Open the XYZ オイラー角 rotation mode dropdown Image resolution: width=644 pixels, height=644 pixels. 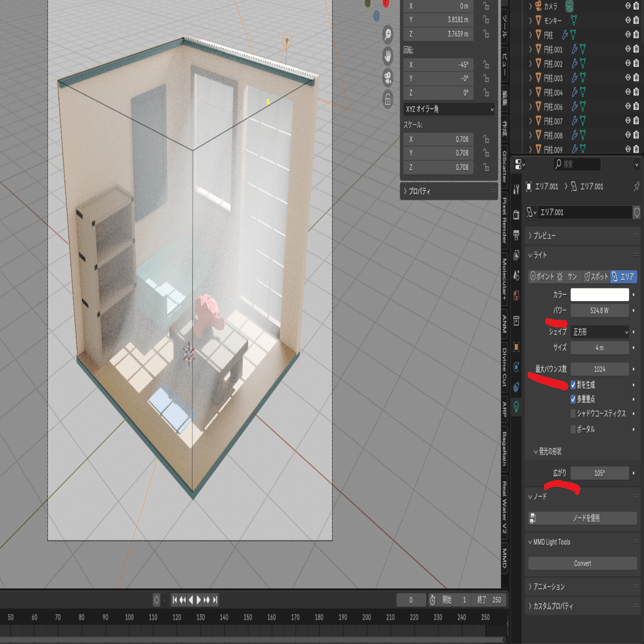449,109
